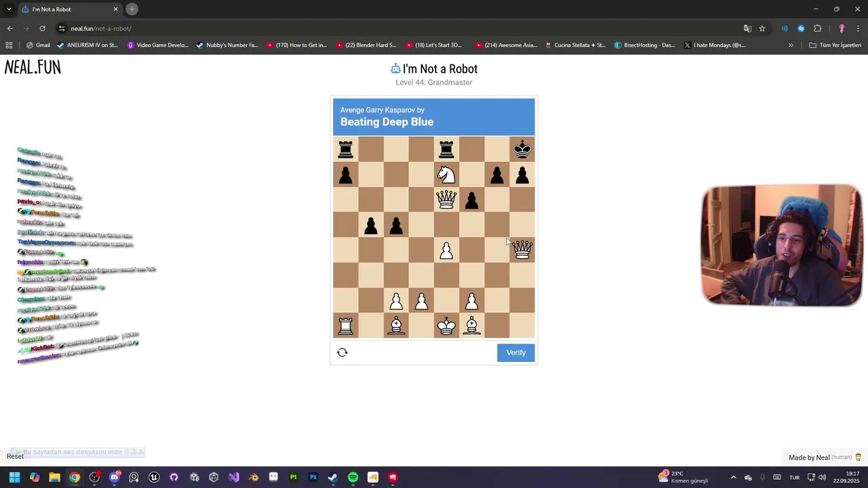This screenshot has width=868, height=488.
Task: Select the black rook on e8
Action: [x=446, y=149]
